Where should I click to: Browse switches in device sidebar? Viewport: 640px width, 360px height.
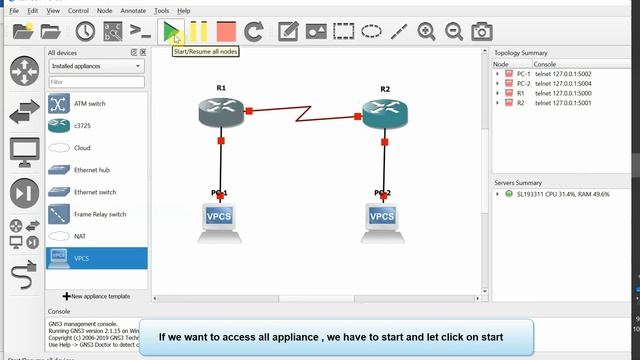[24, 111]
